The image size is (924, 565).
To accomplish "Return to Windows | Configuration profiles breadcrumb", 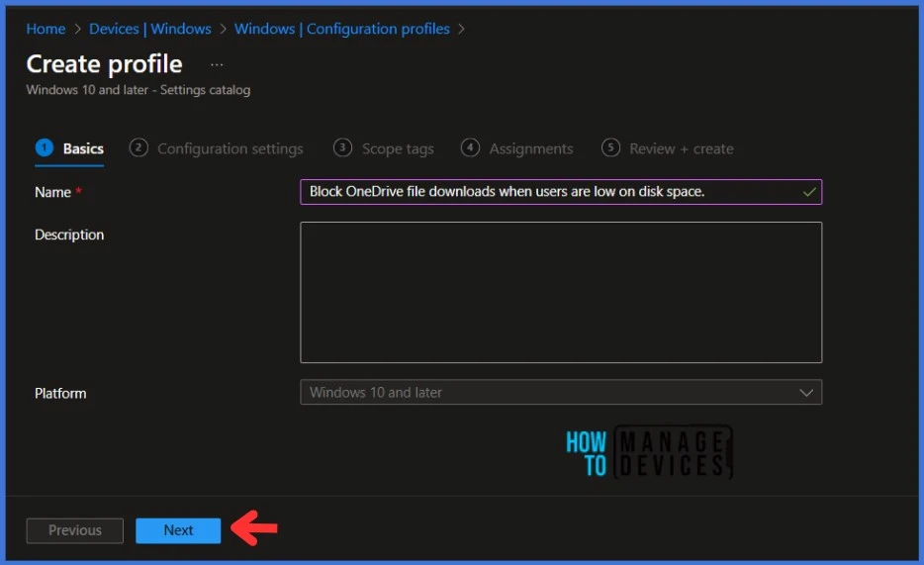I will [341, 29].
